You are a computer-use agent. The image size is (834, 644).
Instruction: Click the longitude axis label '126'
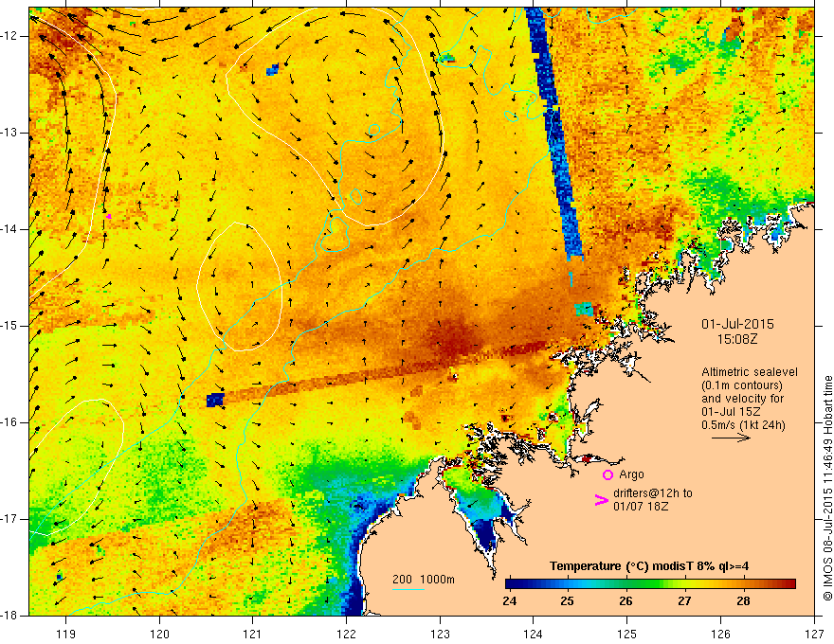[720, 634]
